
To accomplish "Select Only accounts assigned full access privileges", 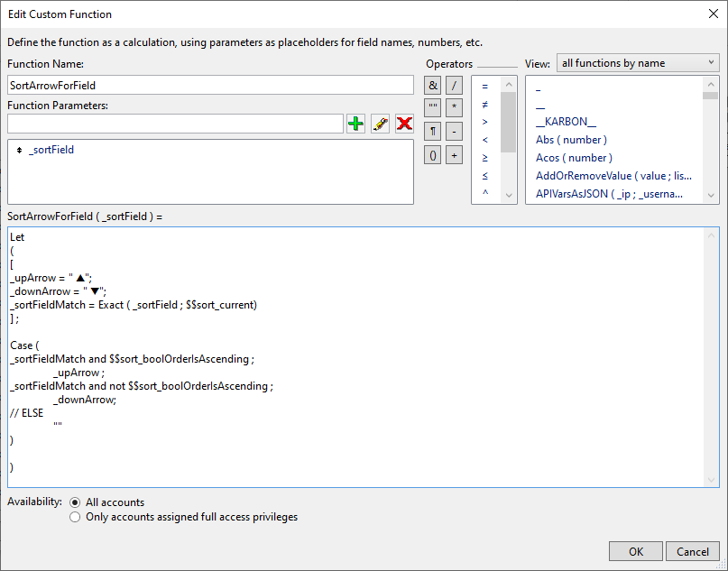I will 75,517.
